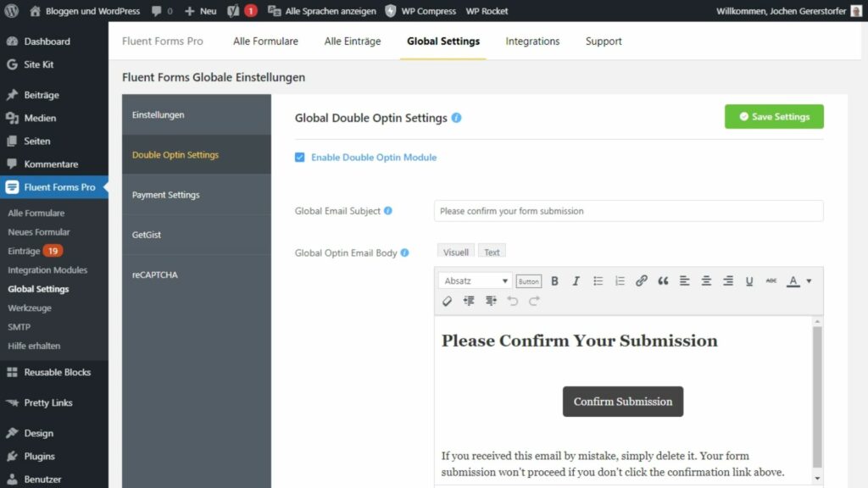Toggle strikethrough formatting
The width and height of the screenshot is (868, 488).
771,281
